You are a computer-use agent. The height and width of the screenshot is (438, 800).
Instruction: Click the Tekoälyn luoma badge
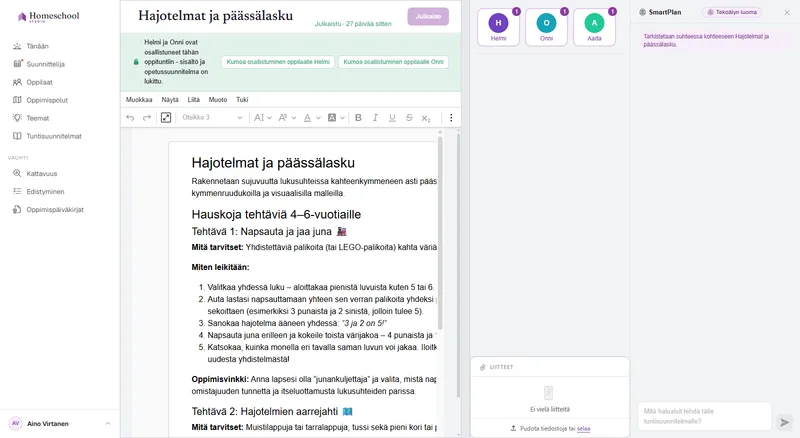(732, 12)
